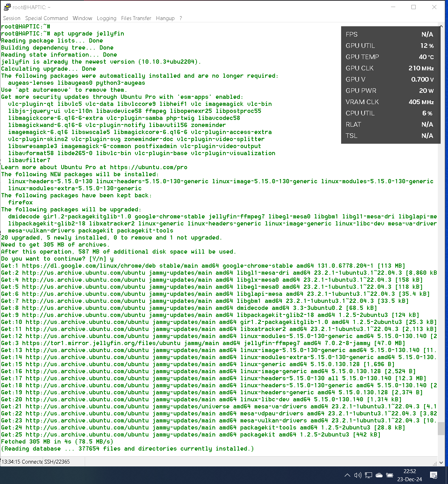Open the OneDrive cloud tray icon
448x484 pixels.
point(379,475)
